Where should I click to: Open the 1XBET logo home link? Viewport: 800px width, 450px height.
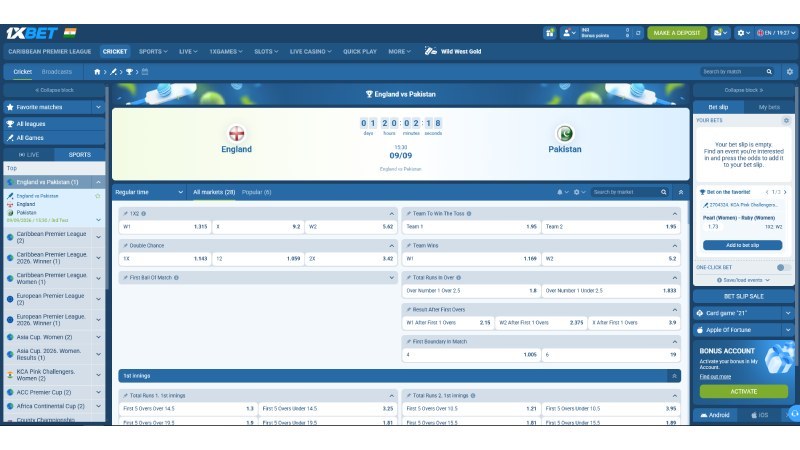pos(32,33)
